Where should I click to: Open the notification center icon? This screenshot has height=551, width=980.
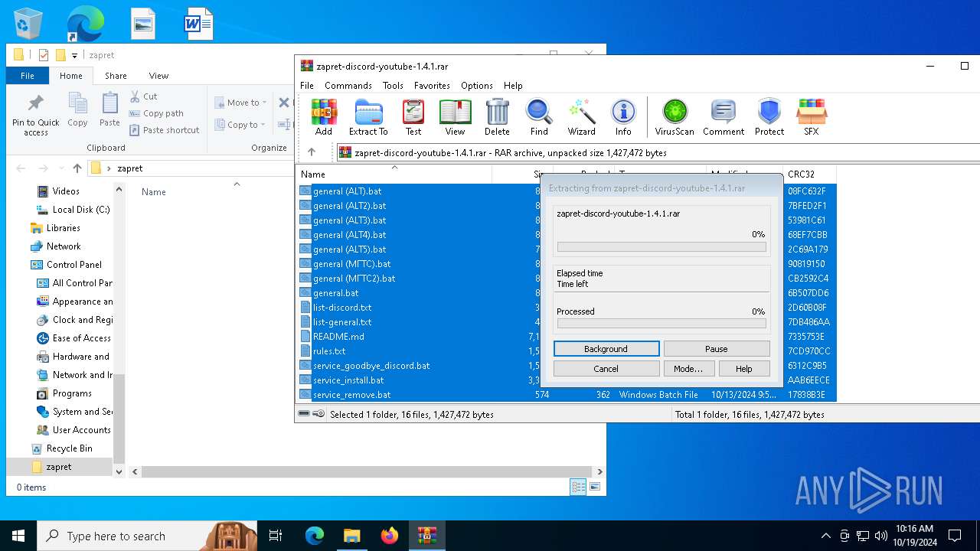pos(955,536)
